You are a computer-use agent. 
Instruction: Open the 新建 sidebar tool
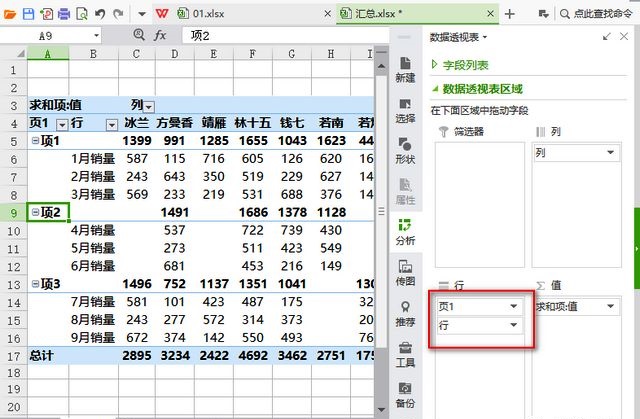point(405,67)
